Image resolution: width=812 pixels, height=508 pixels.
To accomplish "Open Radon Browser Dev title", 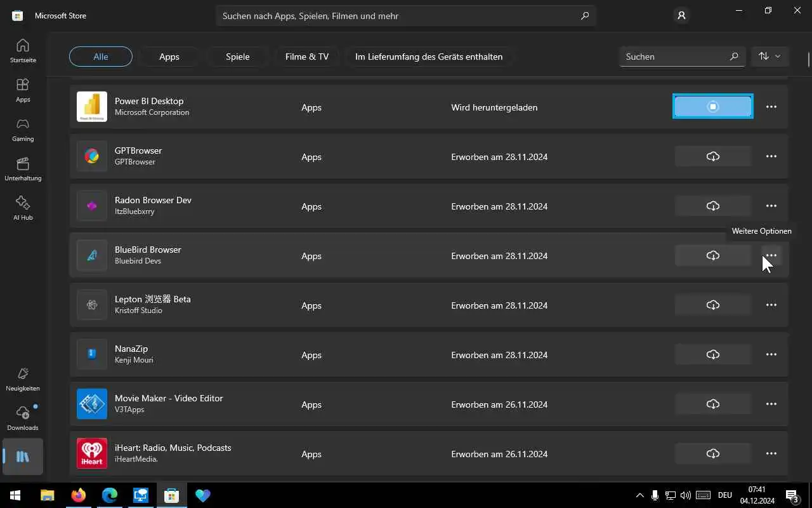I will click(153, 200).
